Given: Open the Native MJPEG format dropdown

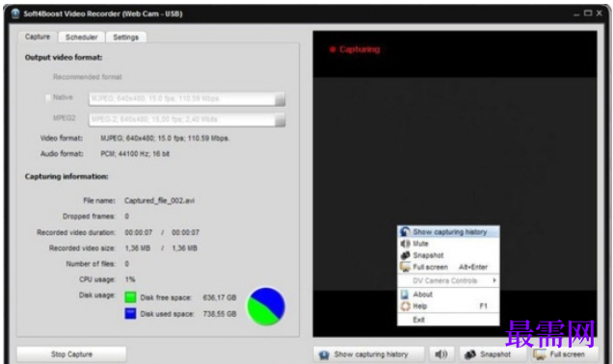Looking at the screenshot, I should (280, 99).
